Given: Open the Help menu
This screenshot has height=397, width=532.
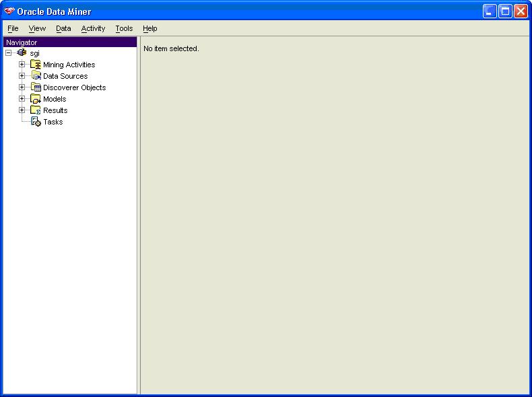Looking at the screenshot, I should pyautogui.click(x=149, y=28).
